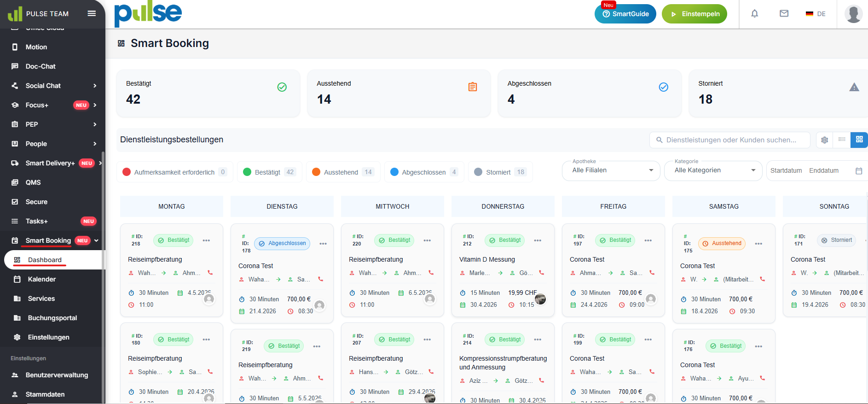Image resolution: width=868 pixels, height=404 pixels.
Task: Click the Abgeschlossen blue check icon
Action: tap(664, 87)
